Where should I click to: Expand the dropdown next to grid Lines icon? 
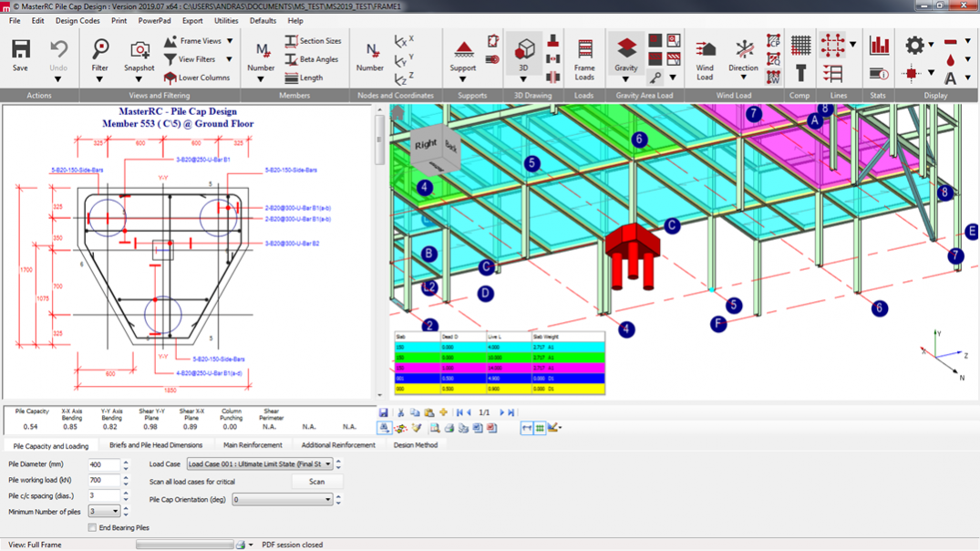(853, 45)
